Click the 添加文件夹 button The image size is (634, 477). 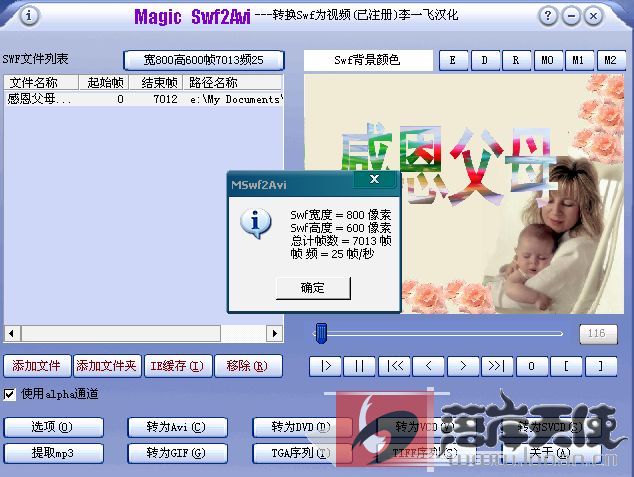point(107,366)
